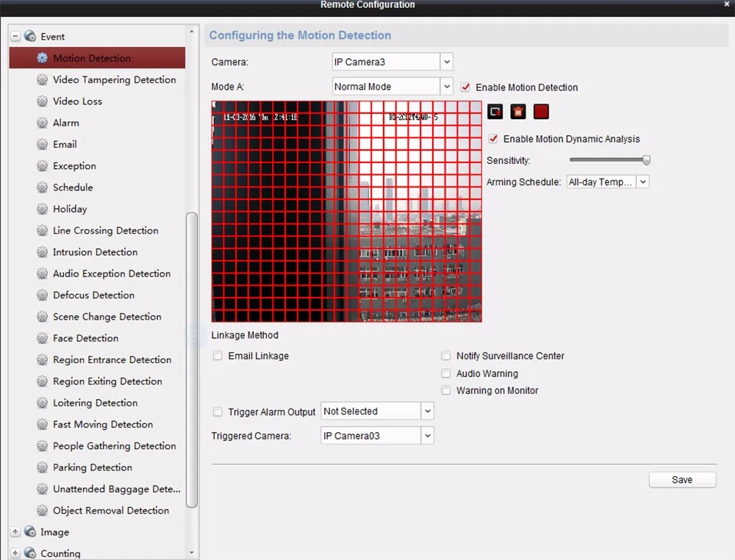The height and width of the screenshot is (560, 735).
Task: Expand the Counting tree node
Action: click(x=15, y=553)
